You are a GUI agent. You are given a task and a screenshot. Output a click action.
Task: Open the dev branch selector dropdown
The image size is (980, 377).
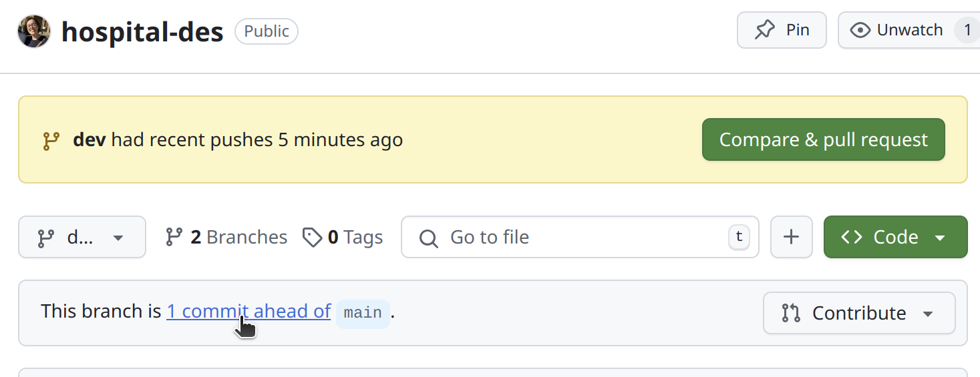click(x=82, y=237)
